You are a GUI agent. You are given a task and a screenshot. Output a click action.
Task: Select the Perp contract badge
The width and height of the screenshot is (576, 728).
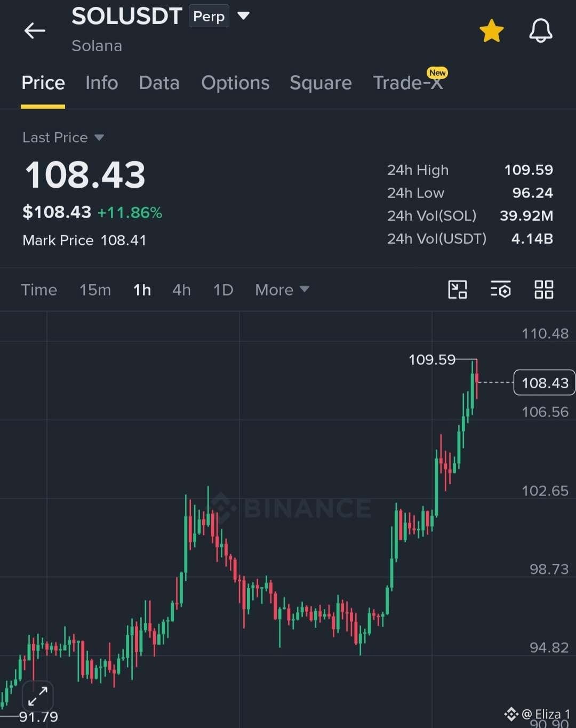click(x=209, y=16)
